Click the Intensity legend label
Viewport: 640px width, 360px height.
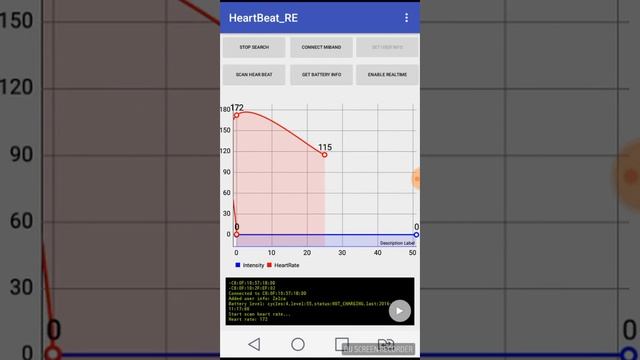[253, 265]
